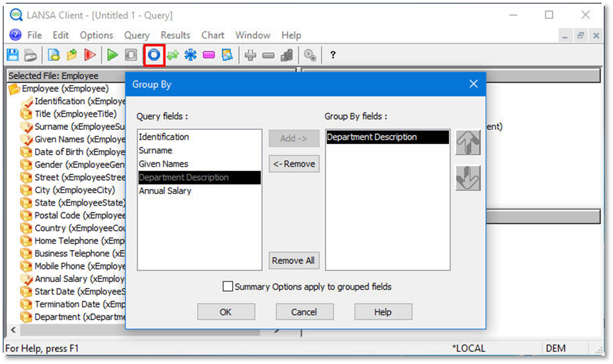Select Surname in Query fields list

pyautogui.click(x=199, y=150)
